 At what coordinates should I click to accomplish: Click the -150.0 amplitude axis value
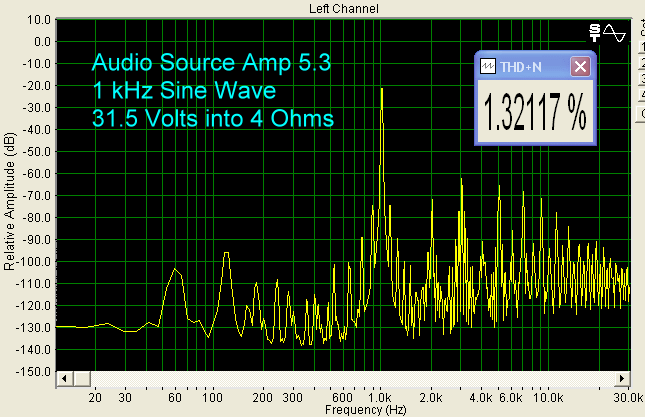34,372
